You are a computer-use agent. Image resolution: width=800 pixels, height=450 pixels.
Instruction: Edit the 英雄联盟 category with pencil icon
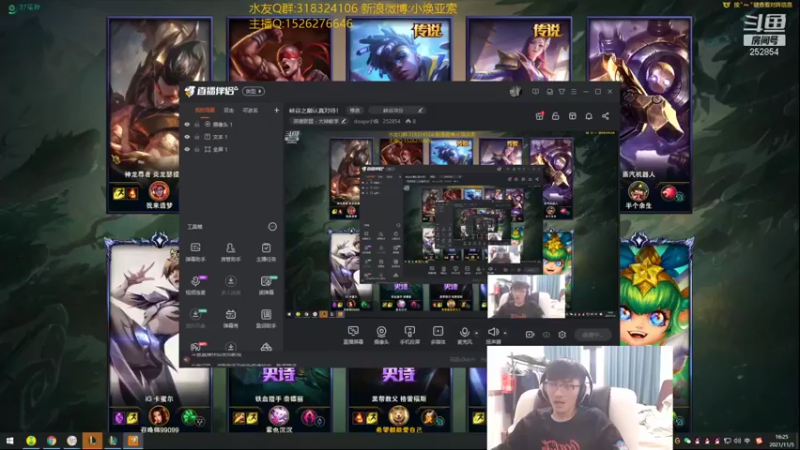coord(343,121)
